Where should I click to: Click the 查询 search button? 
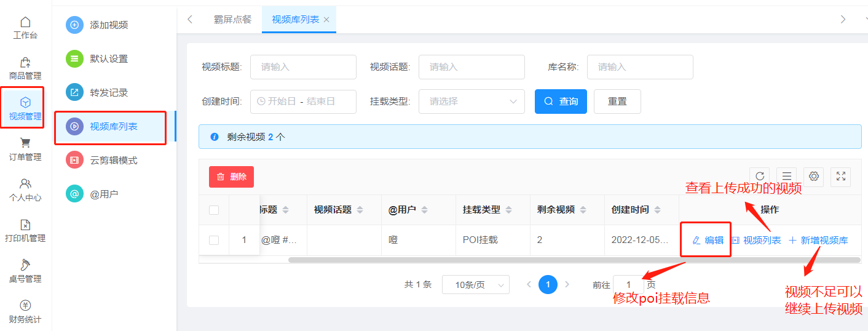pyautogui.click(x=561, y=102)
